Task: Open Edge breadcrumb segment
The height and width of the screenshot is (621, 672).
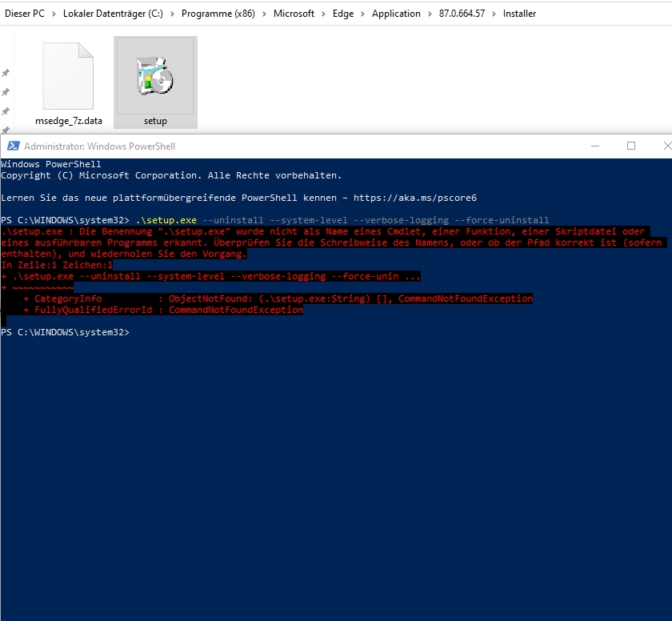Action: tap(343, 14)
